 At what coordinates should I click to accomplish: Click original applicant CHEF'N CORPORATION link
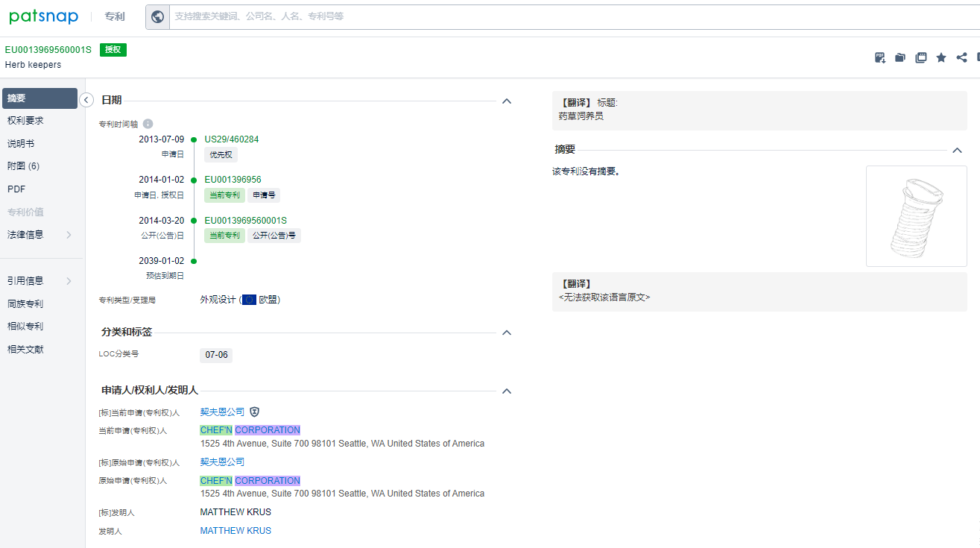point(250,481)
